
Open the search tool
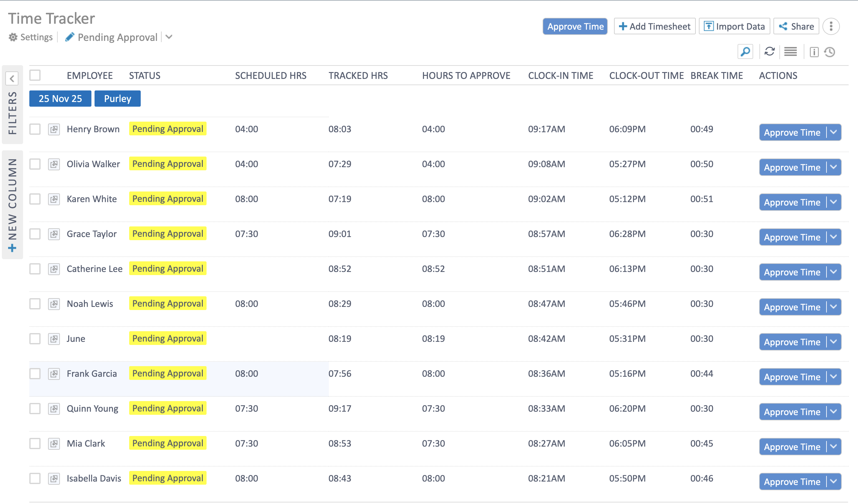coord(745,52)
